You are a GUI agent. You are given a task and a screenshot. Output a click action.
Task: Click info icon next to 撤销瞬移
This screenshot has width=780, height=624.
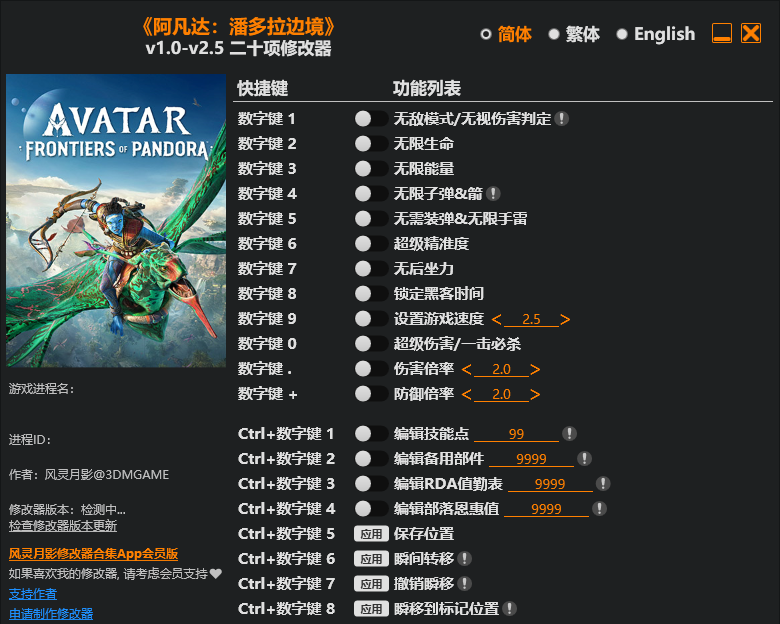coord(464,583)
